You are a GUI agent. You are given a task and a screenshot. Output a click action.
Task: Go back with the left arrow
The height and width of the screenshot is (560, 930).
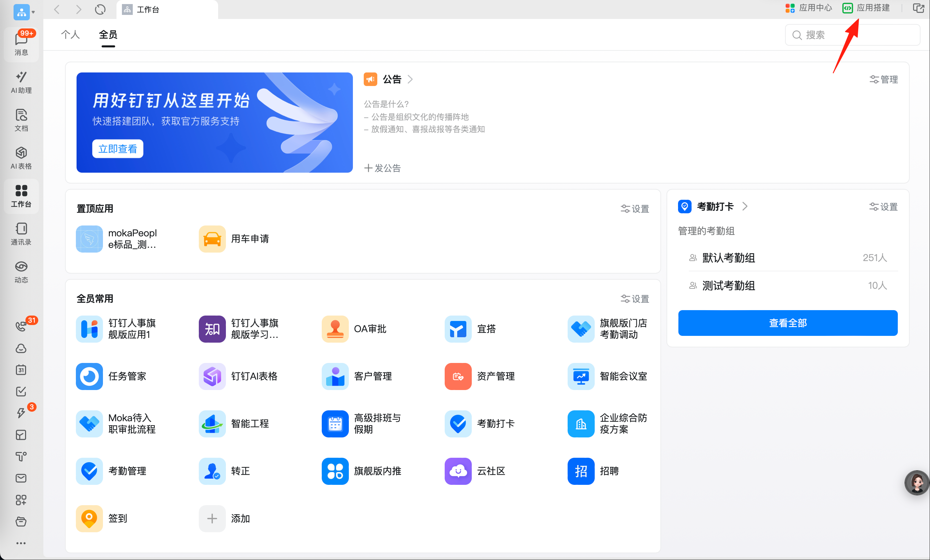57,9
